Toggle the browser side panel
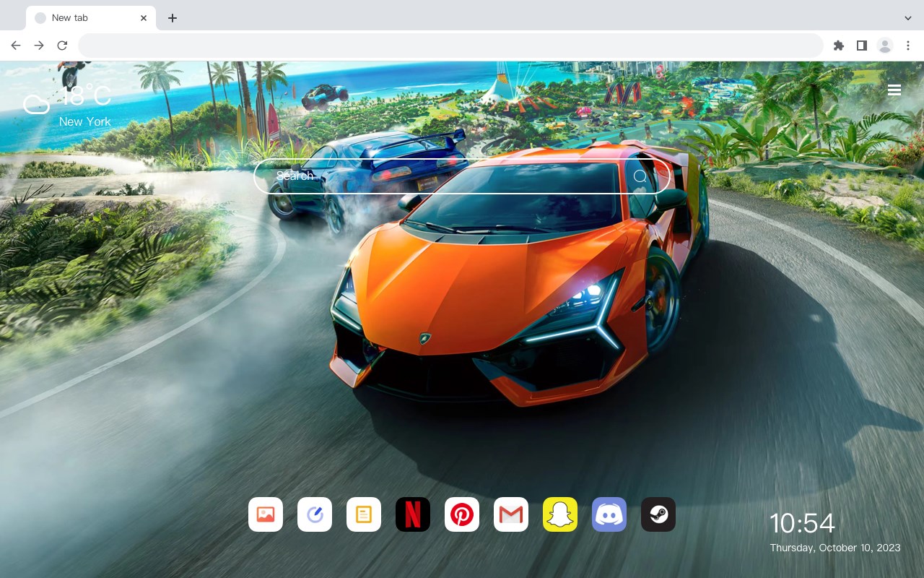This screenshot has height=578, width=924. click(x=861, y=46)
